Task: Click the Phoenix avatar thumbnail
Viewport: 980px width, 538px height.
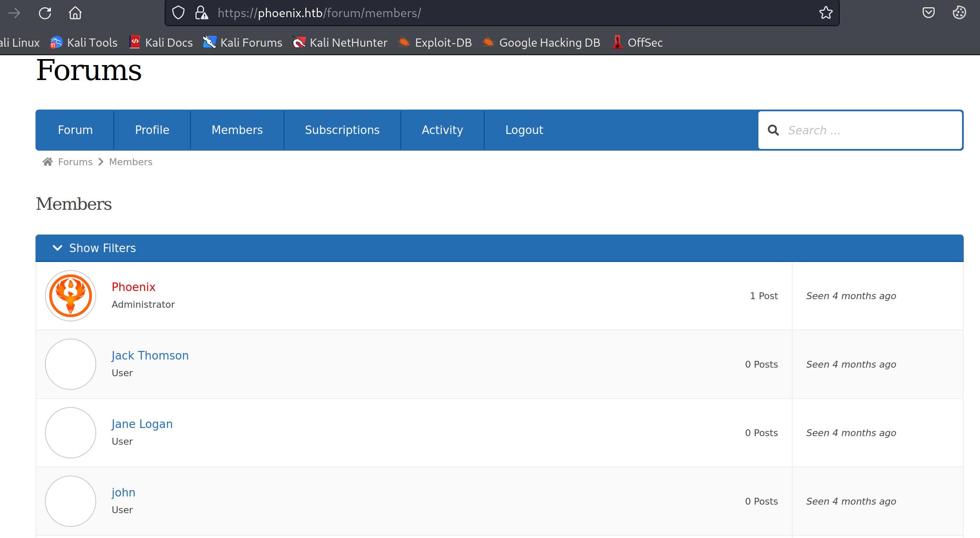Action: 71,296
